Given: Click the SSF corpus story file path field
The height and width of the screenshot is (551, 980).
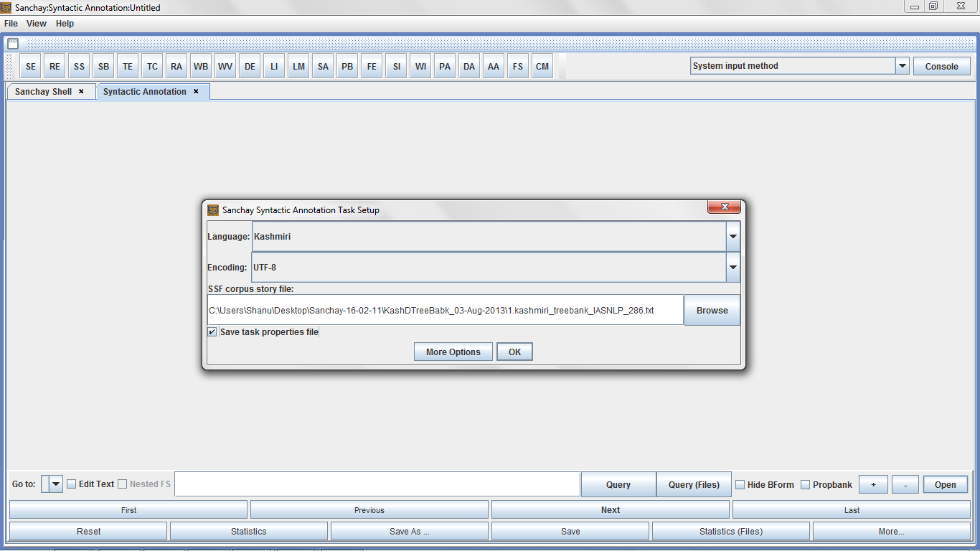Looking at the screenshot, I should coord(445,310).
